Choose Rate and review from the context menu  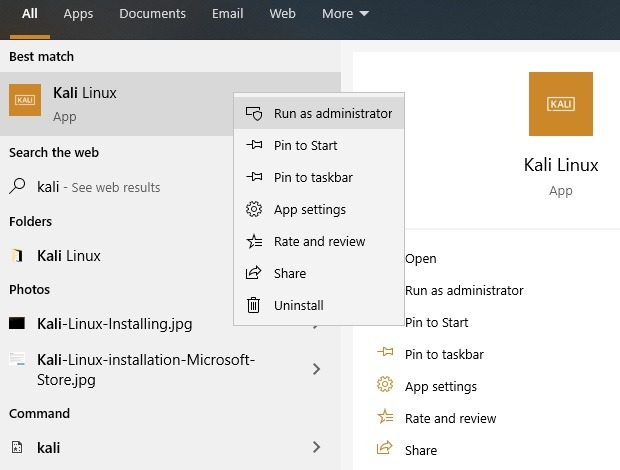click(x=319, y=242)
